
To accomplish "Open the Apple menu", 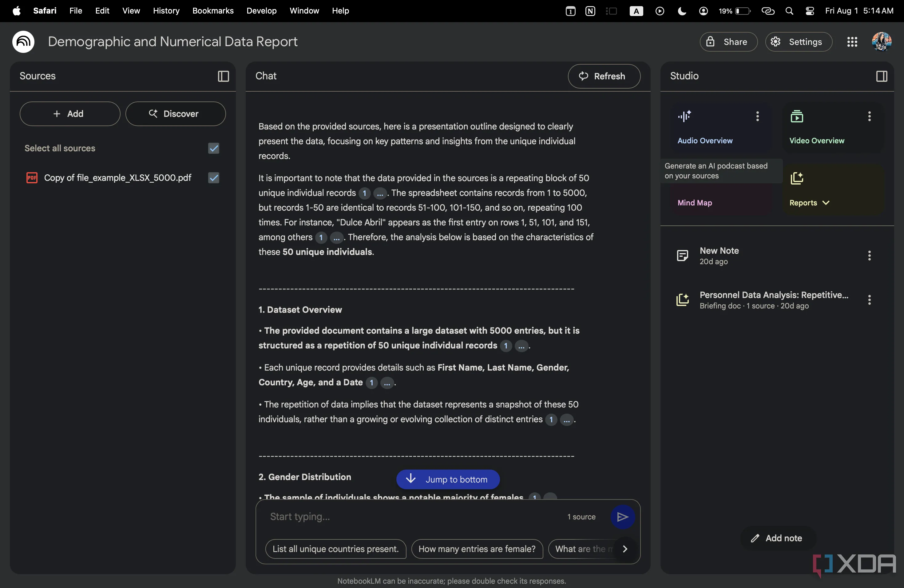I will click(x=17, y=11).
